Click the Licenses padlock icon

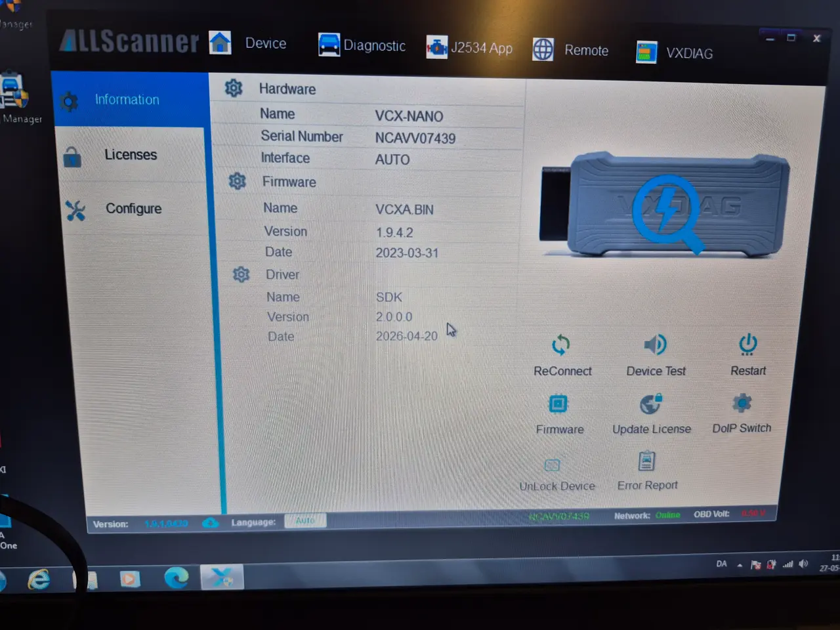(72, 157)
